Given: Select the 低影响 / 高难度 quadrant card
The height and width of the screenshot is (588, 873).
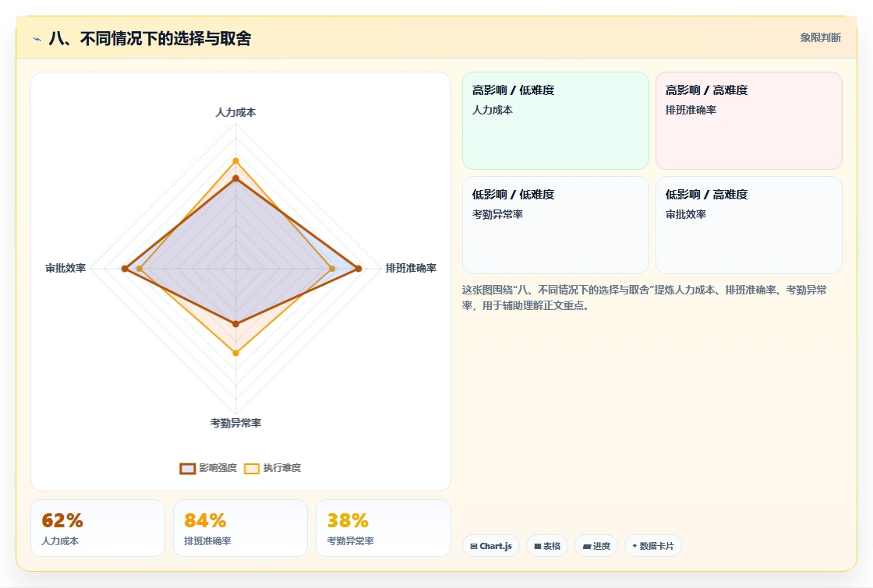Looking at the screenshot, I should click(749, 225).
